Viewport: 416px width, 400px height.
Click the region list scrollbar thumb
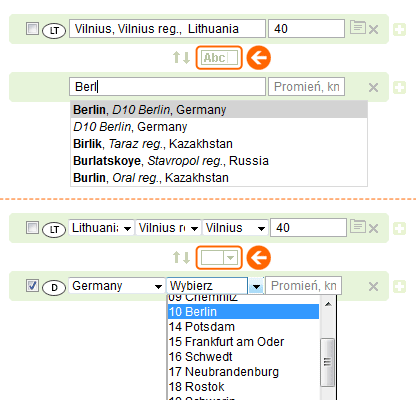[328, 362]
